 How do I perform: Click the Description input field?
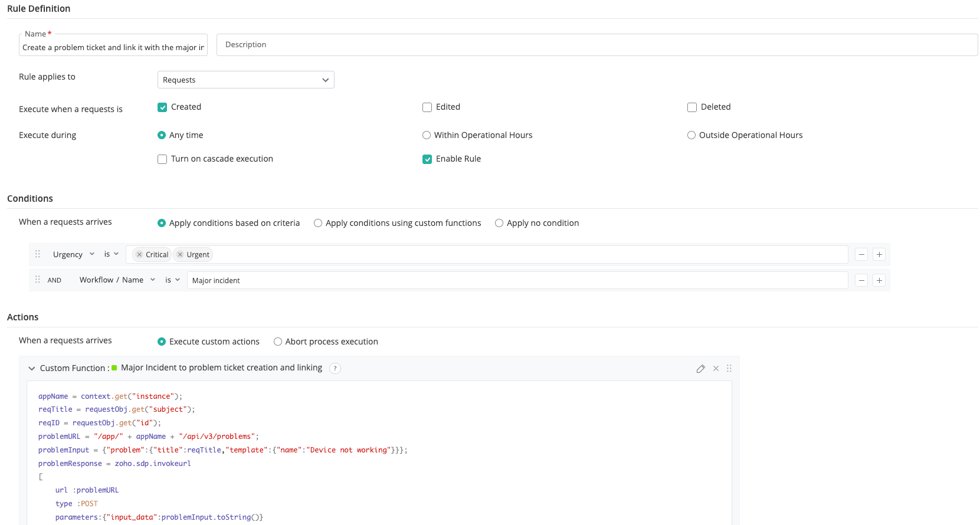[597, 45]
